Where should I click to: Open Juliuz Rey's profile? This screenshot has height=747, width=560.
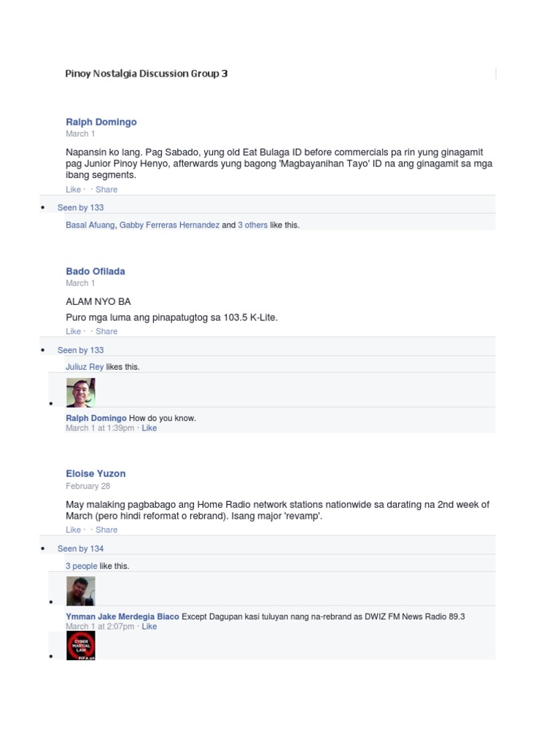(x=85, y=367)
